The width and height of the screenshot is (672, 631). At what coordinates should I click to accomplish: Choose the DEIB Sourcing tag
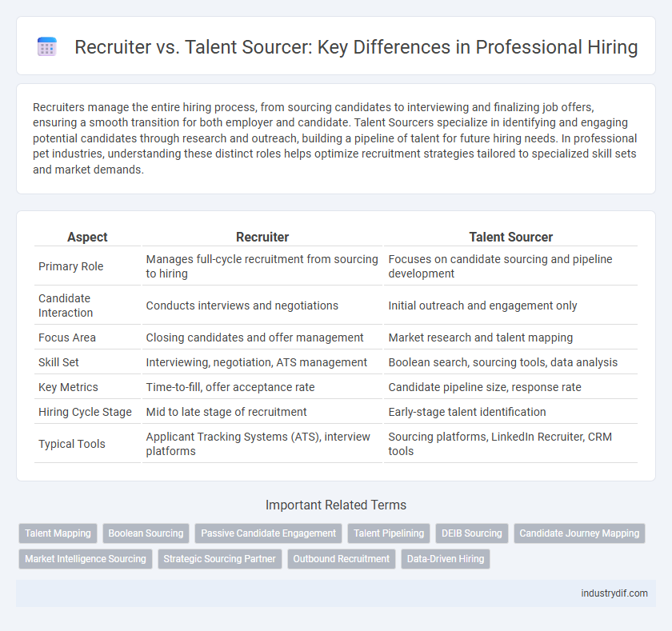click(472, 533)
